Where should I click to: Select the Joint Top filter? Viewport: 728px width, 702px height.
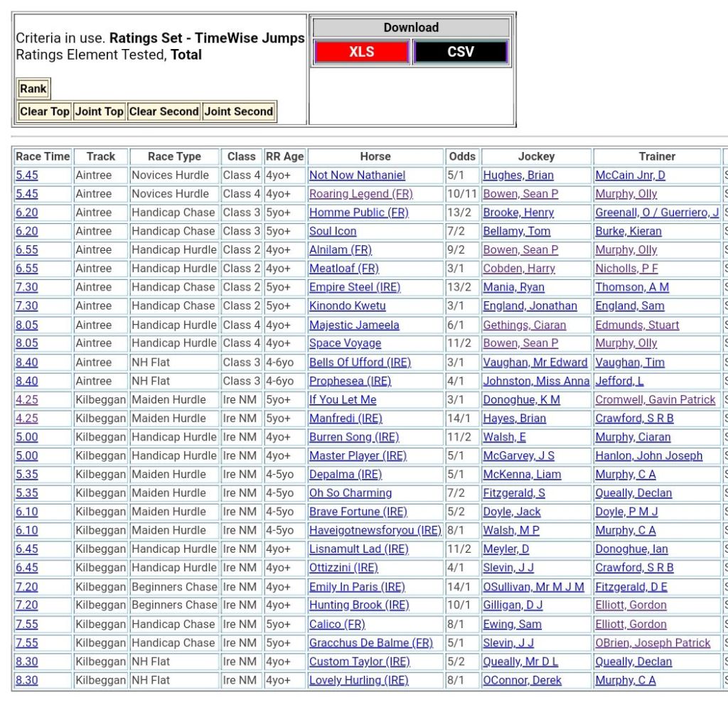pos(99,112)
